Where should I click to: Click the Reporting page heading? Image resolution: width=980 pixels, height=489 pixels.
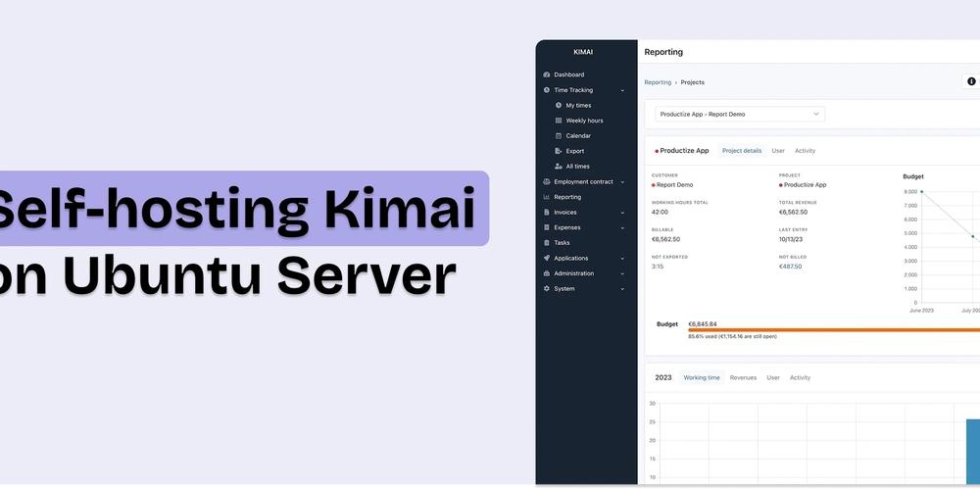point(663,52)
